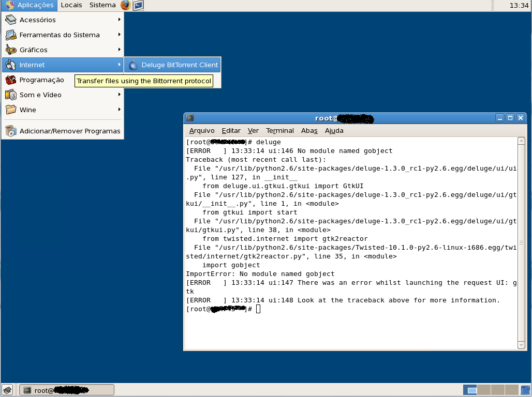Maximize the terminal window
532x397 pixels.
click(x=510, y=118)
